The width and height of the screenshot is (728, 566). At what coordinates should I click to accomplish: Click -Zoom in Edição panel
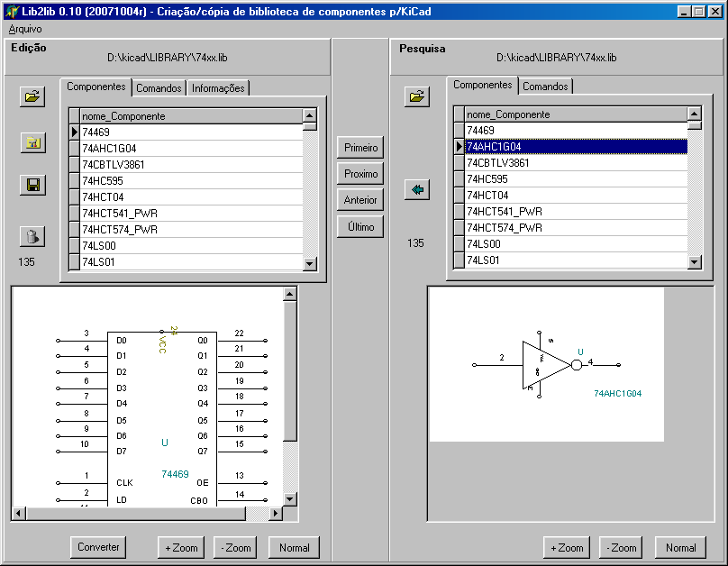[x=236, y=547]
